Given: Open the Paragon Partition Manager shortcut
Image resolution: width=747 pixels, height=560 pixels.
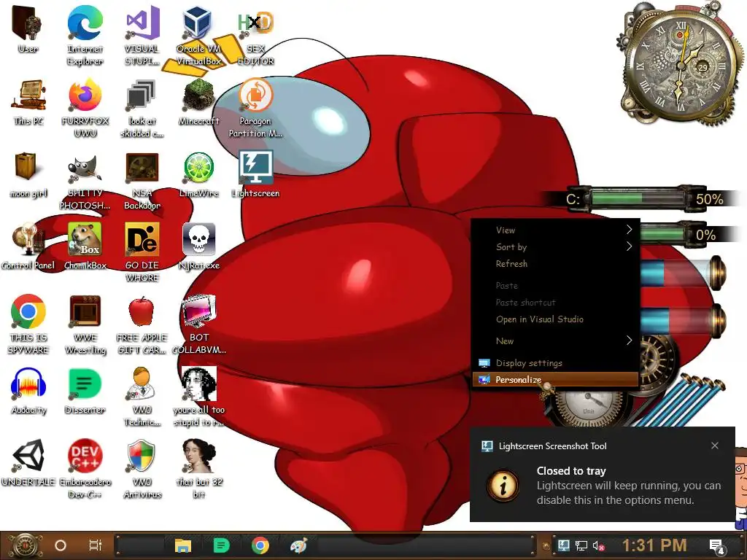Looking at the screenshot, I should point(256,109).
